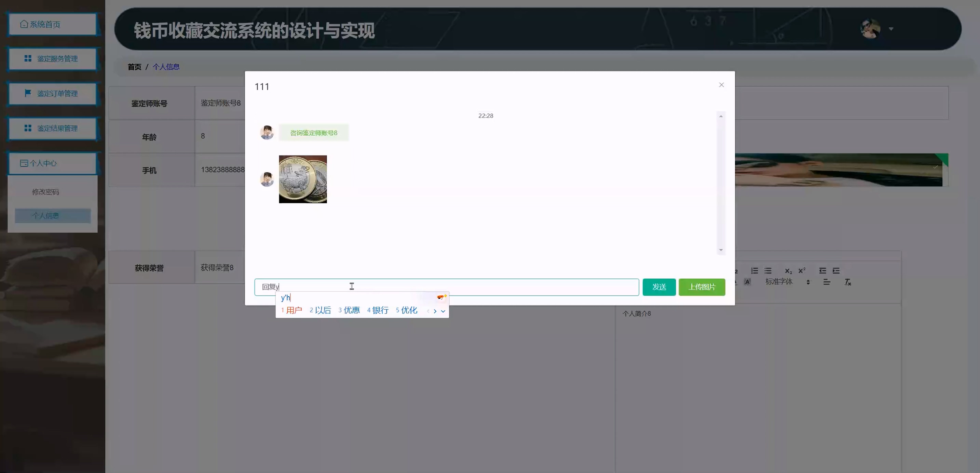Click the clear formatting icon
980x473 pixels.
(x=848, y=282)
